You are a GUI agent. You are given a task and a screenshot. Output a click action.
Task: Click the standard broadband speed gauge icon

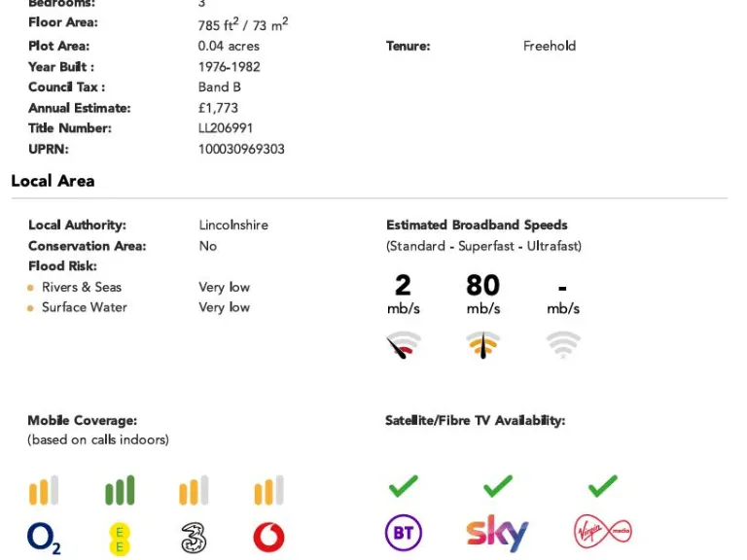point(403,346)
